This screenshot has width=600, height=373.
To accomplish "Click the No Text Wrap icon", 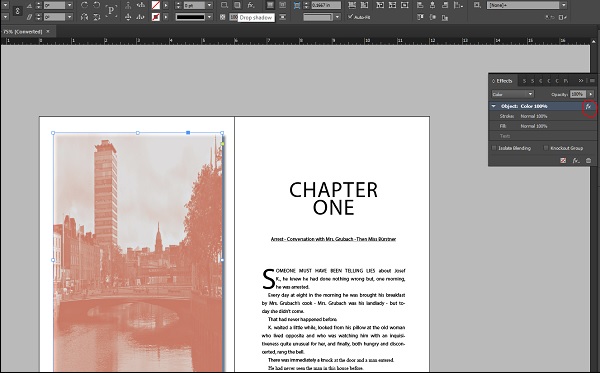I will pyautogui.click(x=270, y=5).
